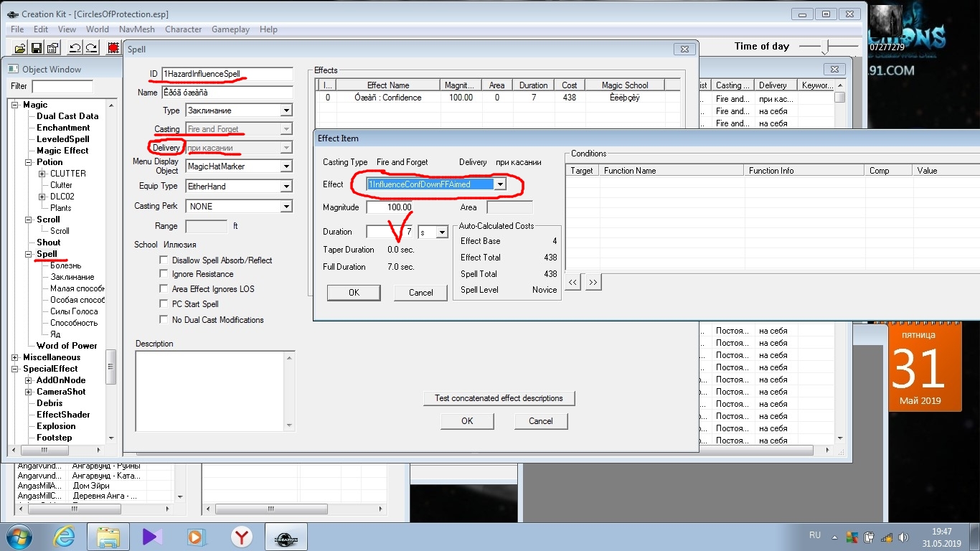The height and width of the screenshot is (551, 980).
Task: Open the NavMesh menu
Action: 136,29
